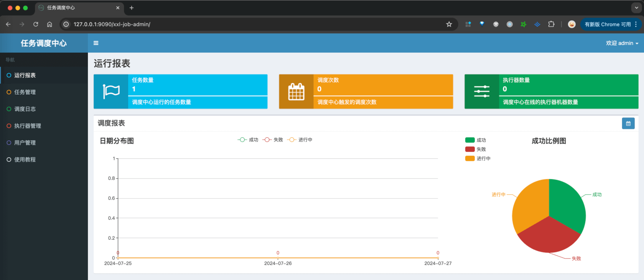Open the Chrome tab list dropdown arrow
The width and height of the screenshot is (644, 280).
pos(636,8)
